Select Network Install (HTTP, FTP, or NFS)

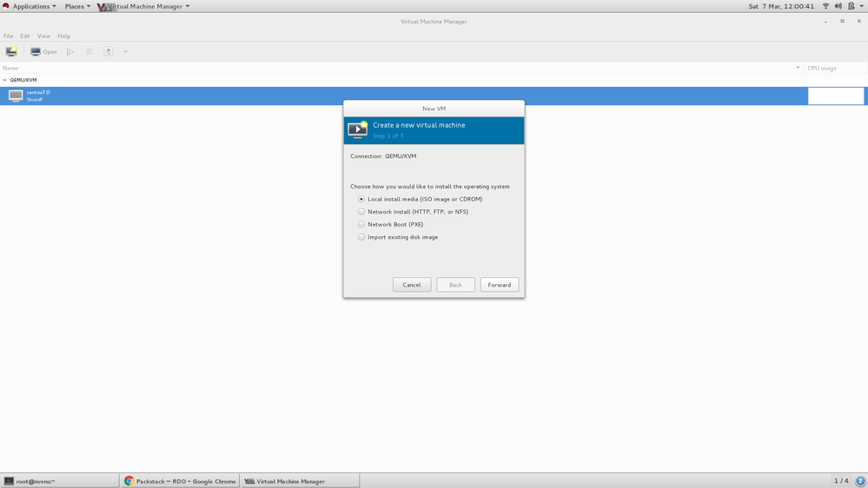pos(361,212)
